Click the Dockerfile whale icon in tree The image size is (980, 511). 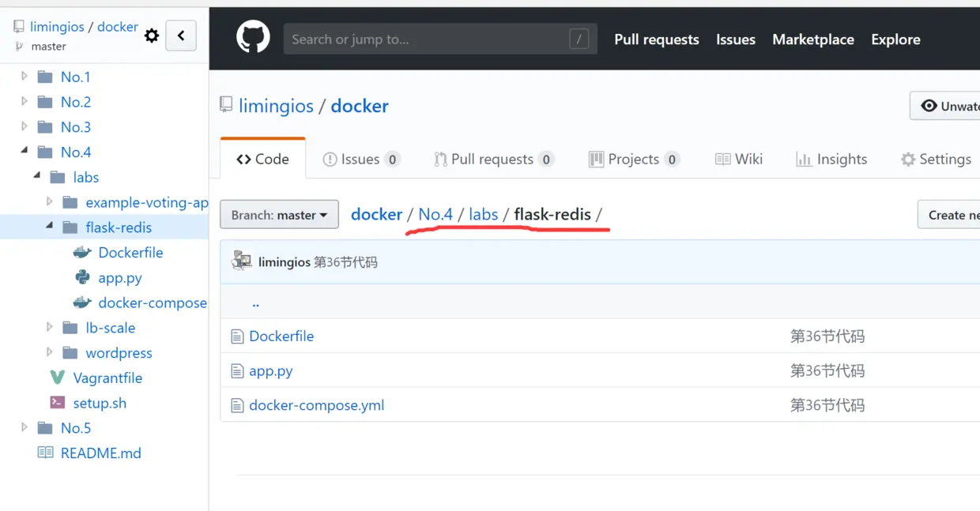tap(82, 253)
